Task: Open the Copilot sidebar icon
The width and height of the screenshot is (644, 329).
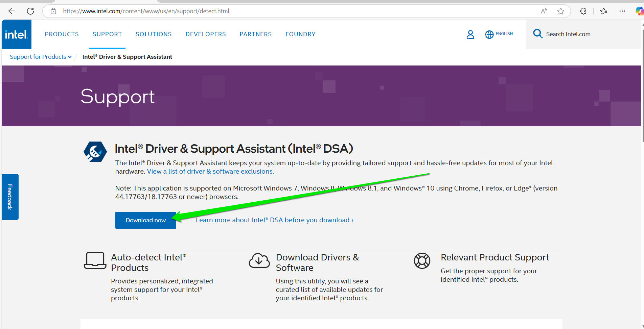Action: tap(639, 11)
